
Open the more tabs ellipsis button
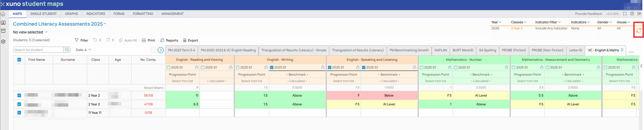tap(631, 52)
